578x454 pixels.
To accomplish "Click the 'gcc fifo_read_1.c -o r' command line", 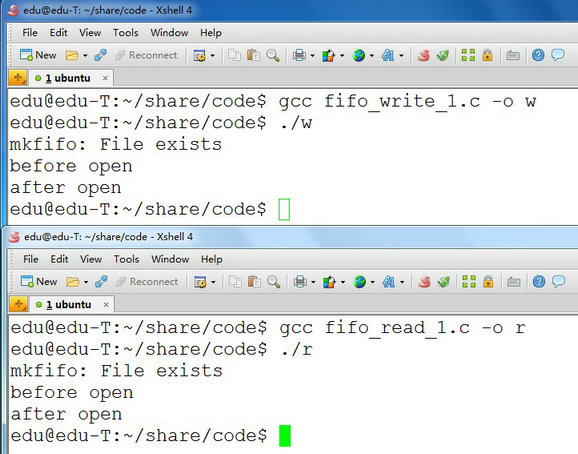I will click(402, 327).
